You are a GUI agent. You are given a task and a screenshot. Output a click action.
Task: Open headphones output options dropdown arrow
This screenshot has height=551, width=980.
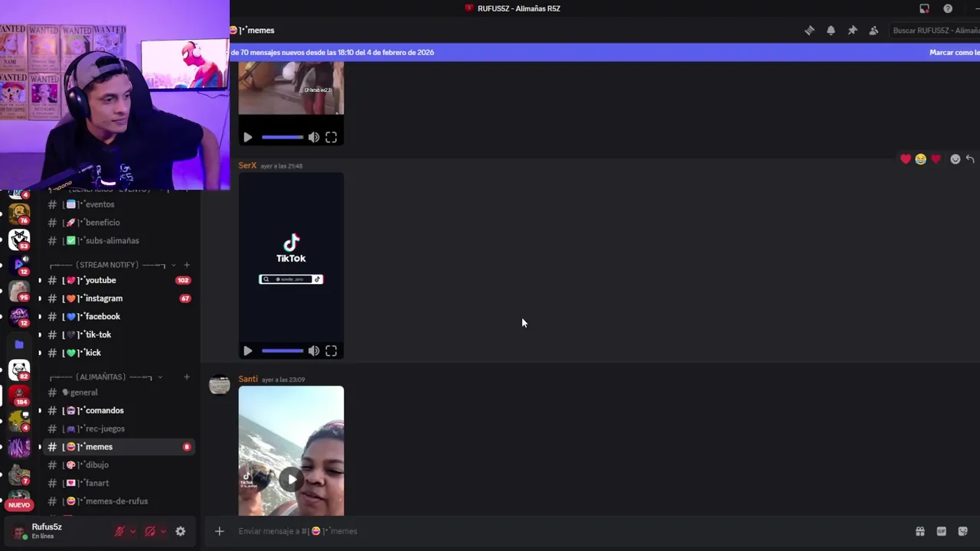coord(163,531)
